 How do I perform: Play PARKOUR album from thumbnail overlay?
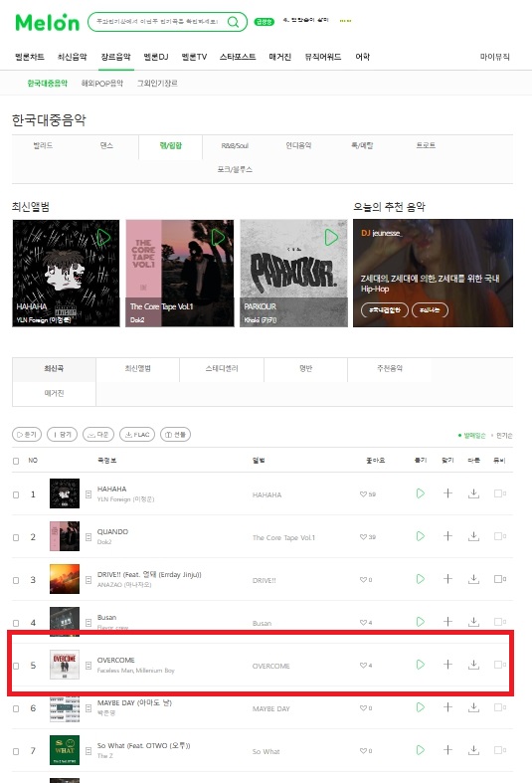pyautogui.click(x=331, y=237)
